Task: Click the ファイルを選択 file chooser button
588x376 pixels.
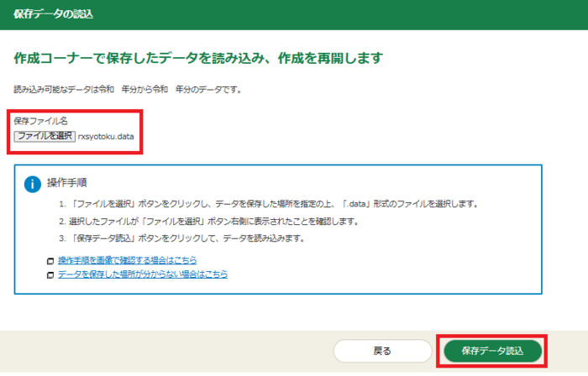Action: (45, 136)
